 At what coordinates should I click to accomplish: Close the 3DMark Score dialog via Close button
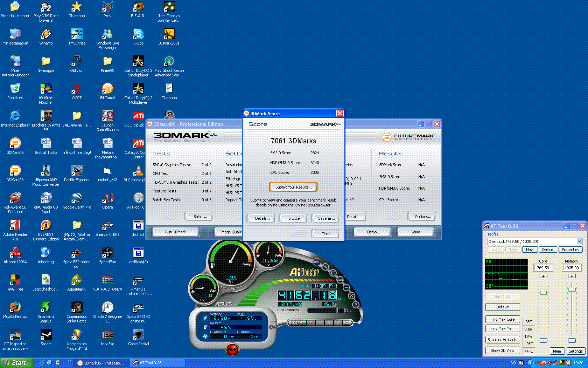click(325, 234)
